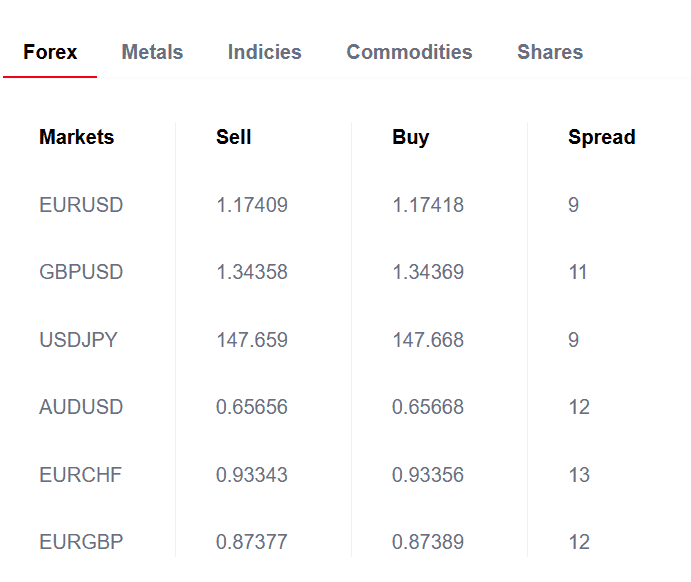Click the Markets column header
The width and height of the screenshot is (691, 582).
pyautogui.click(x=76, y=137)
